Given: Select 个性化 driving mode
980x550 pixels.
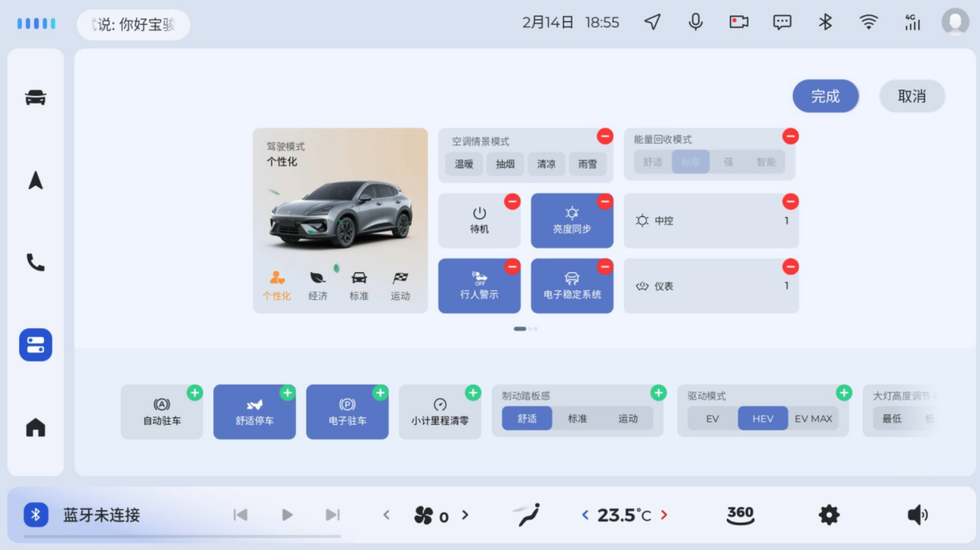Looking at the screenshot, I should point(276,286).
